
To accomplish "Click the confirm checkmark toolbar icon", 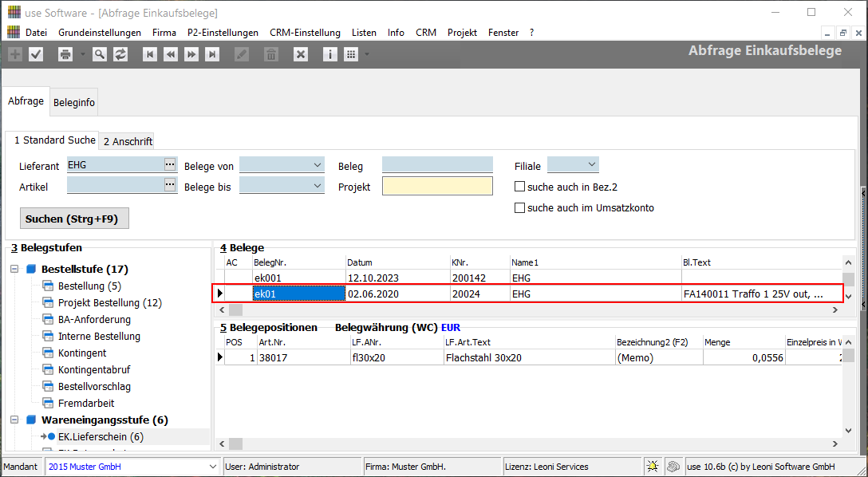I will 36,54.
